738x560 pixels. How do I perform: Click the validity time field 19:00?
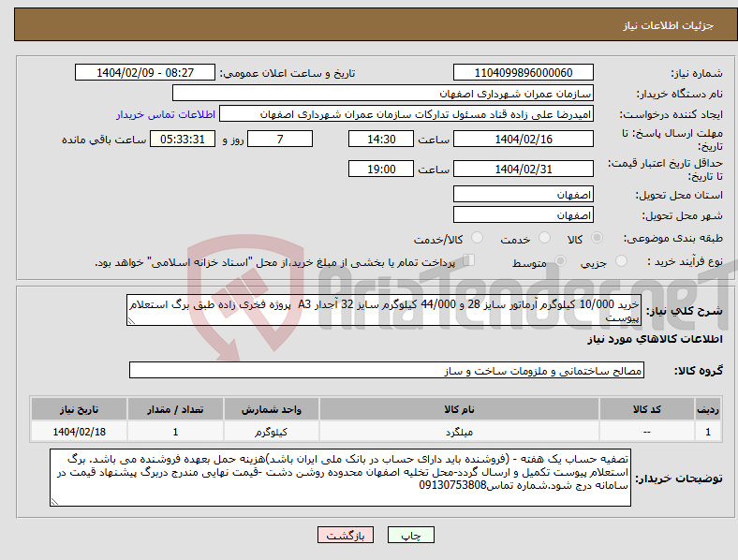point(381,169)
